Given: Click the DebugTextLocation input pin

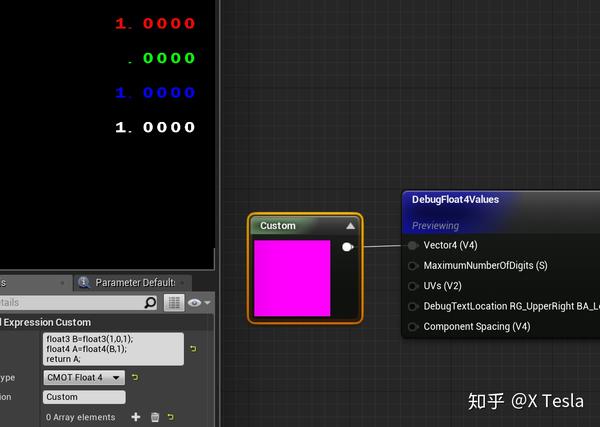Looking at the screenshot, I should coord(412,306).
